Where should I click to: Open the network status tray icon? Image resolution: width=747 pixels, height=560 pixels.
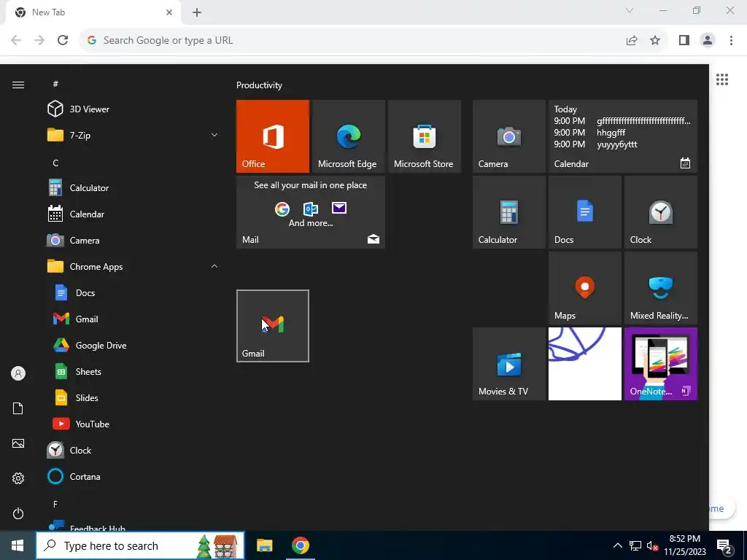tap(635, 545)
